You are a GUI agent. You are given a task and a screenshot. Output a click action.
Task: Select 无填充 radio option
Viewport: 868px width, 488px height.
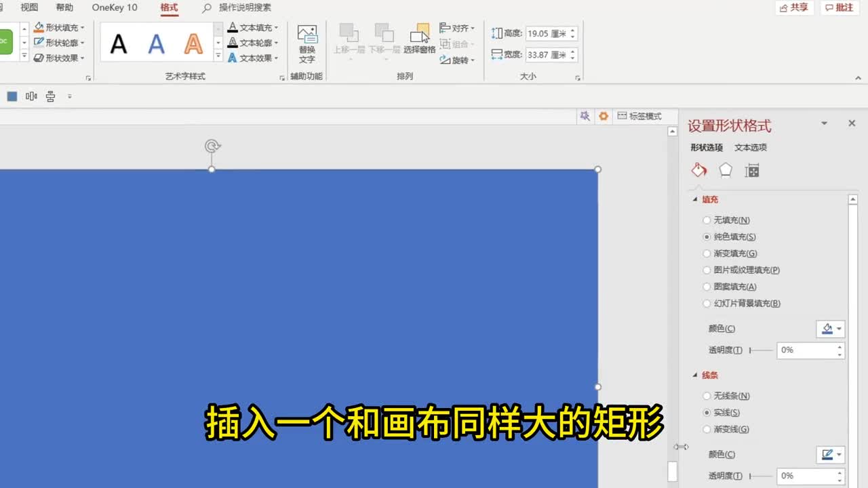click(707, 220)
